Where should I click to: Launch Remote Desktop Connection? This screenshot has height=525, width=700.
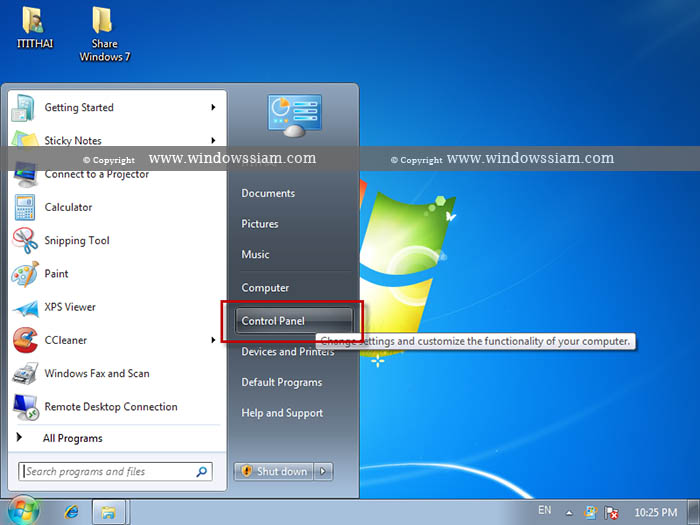[x=111, y=407]
